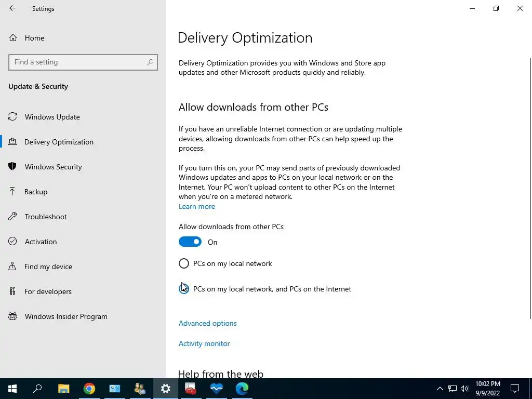The width and height of the screenshot is (532, 399).
Task: Show hidden system tray icons
Action: pyautogui.click(x=440, y=389)
